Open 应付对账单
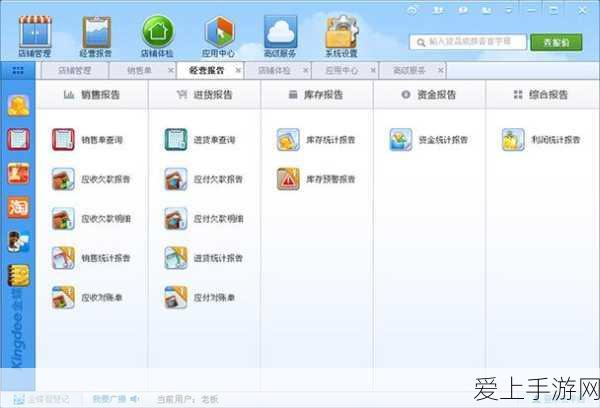 200,297
